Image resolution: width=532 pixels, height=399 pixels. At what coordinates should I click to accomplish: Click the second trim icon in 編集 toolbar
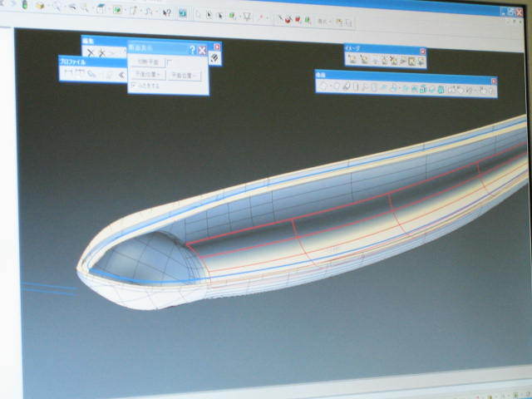(101, 53)
